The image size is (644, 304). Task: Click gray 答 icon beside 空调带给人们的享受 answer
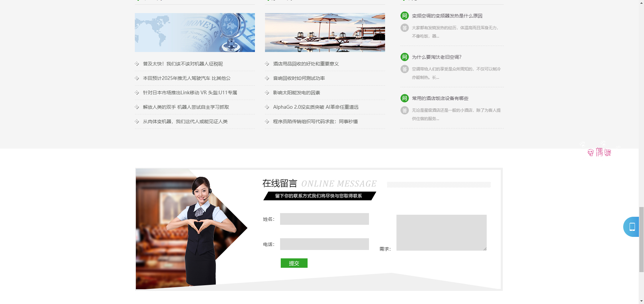405,69
